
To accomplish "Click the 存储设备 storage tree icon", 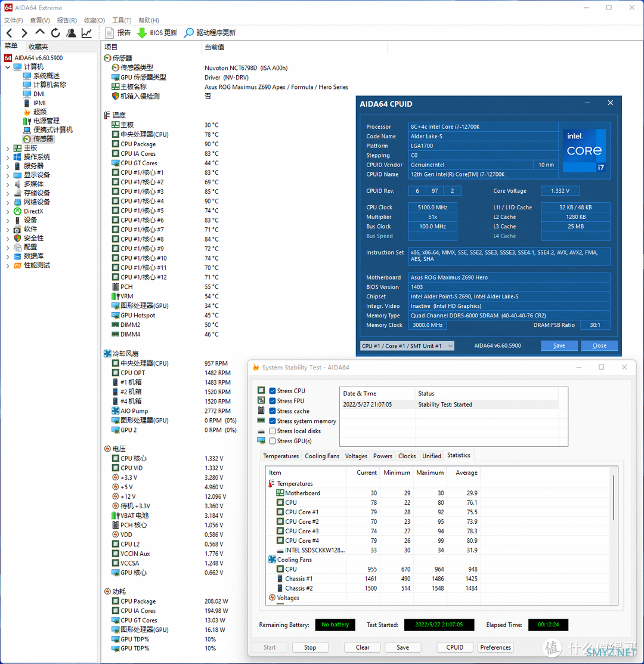I will [x=17, y=193].
